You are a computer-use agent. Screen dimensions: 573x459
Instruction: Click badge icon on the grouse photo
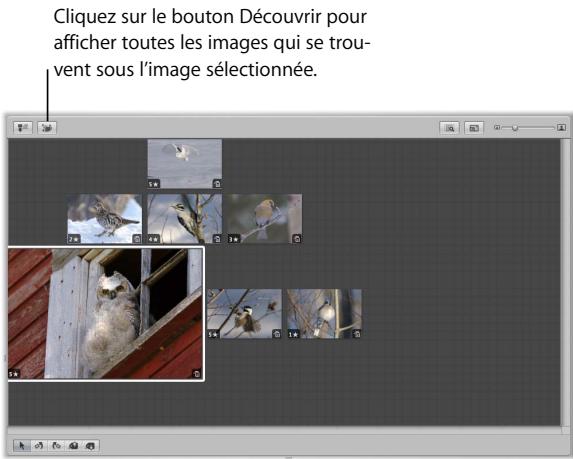[x=137, y=239]
